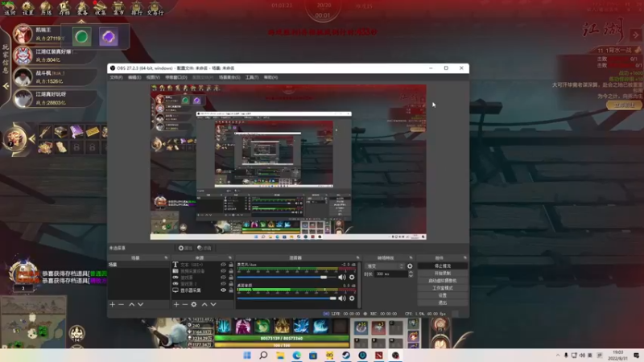Collapse the game's player info side panel
Screen dimensions: 644x362
coord(6,86)
